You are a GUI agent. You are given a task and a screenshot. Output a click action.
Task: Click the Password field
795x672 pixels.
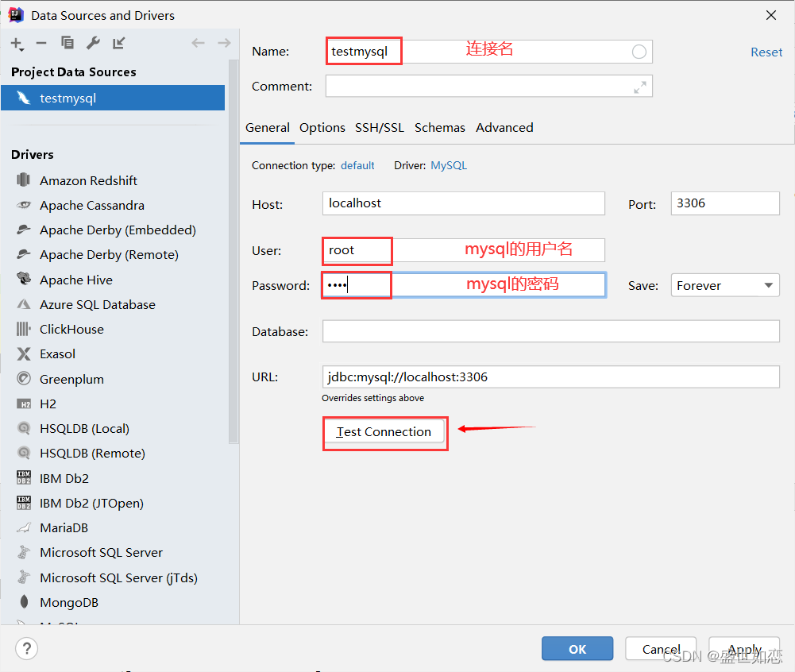click(463, 285)
